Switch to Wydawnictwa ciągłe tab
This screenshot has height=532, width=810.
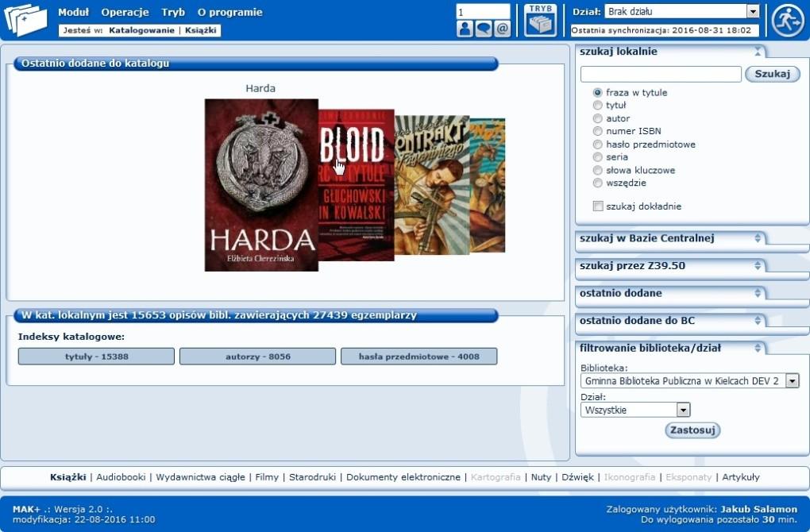(x=200, y=477)
